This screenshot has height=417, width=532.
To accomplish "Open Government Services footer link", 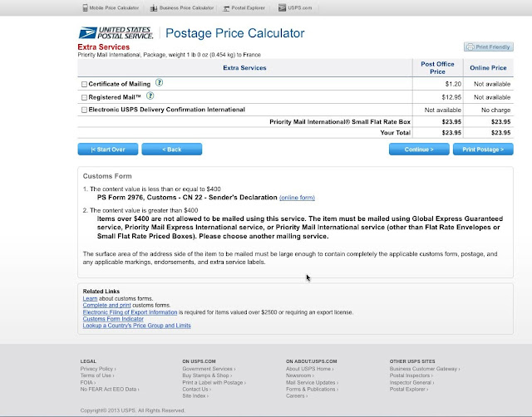I will point(209,369).
